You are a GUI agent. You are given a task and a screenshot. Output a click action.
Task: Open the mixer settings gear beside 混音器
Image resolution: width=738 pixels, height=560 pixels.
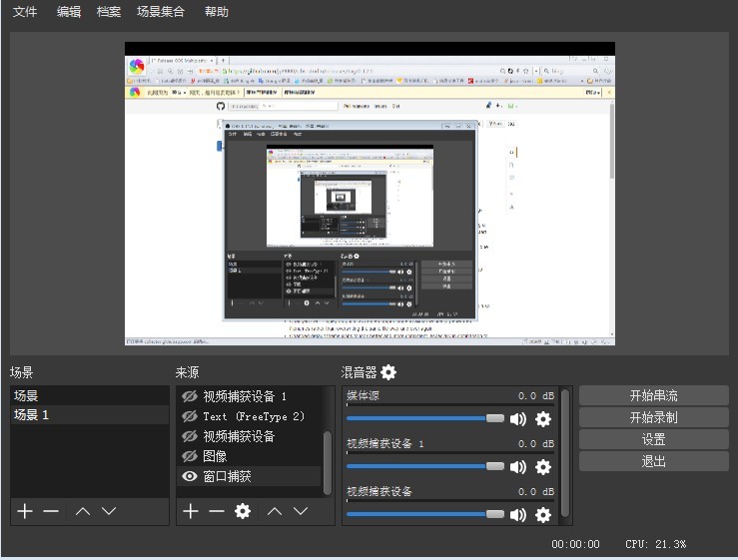click(388, 372)
